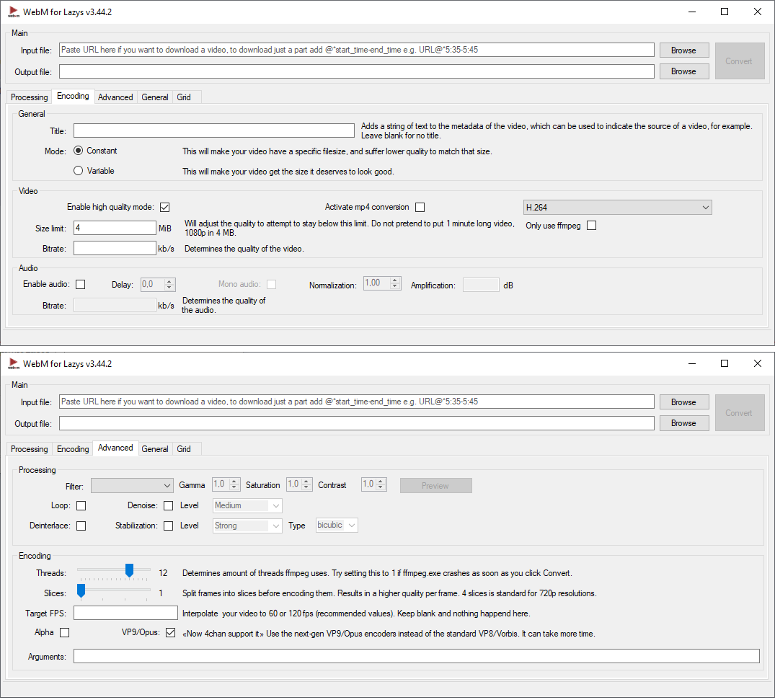Image resolution: width=775 pixels, height=700 pixels.
Task: Enable the Stabilization checkbox
Action: click(169, 526)
